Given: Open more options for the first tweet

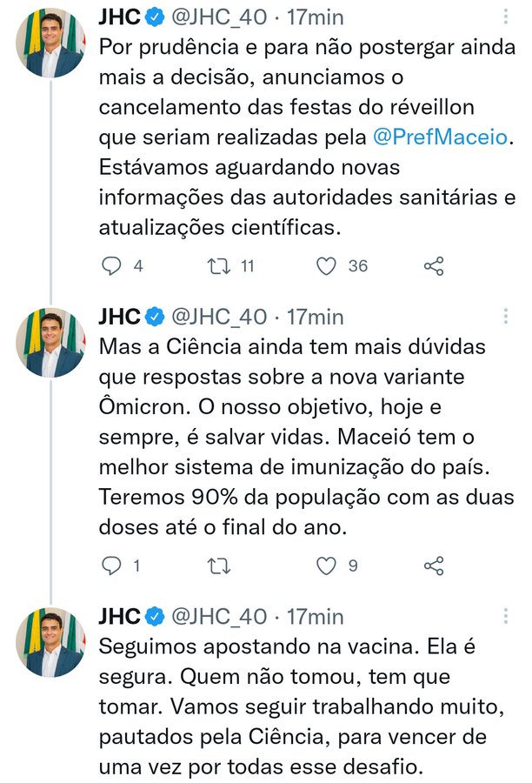Looking at the screenshot, I should [507, 17].
